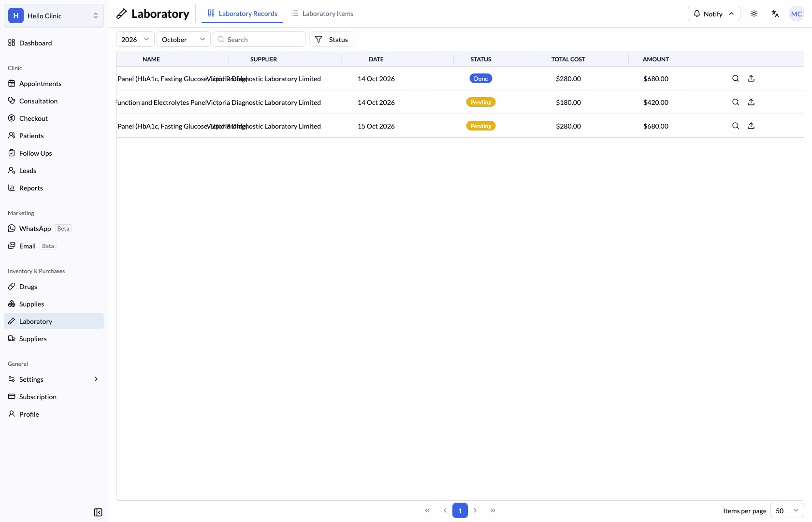This screenshot has height=522, width=812.
Task: Open Follow Ups in the sidebar
Action: tap(54, 153)
